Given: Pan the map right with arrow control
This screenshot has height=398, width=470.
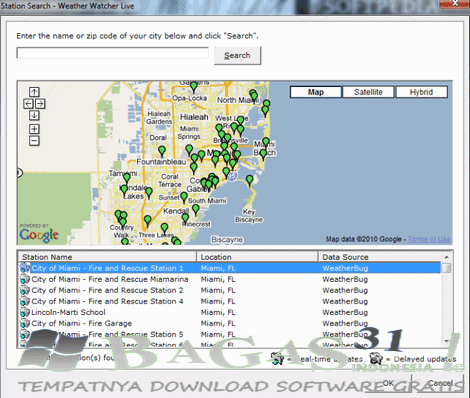Looking at the screenshot, I should tap(40, 104).
